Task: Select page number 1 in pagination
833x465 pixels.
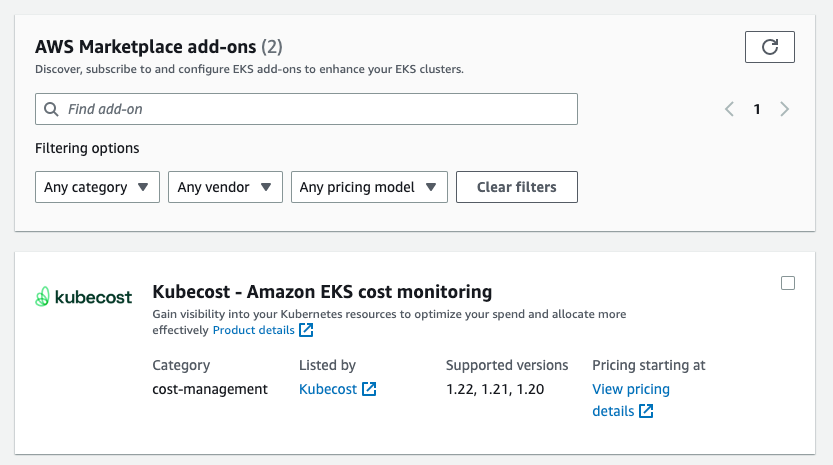Action: point(757,109)
